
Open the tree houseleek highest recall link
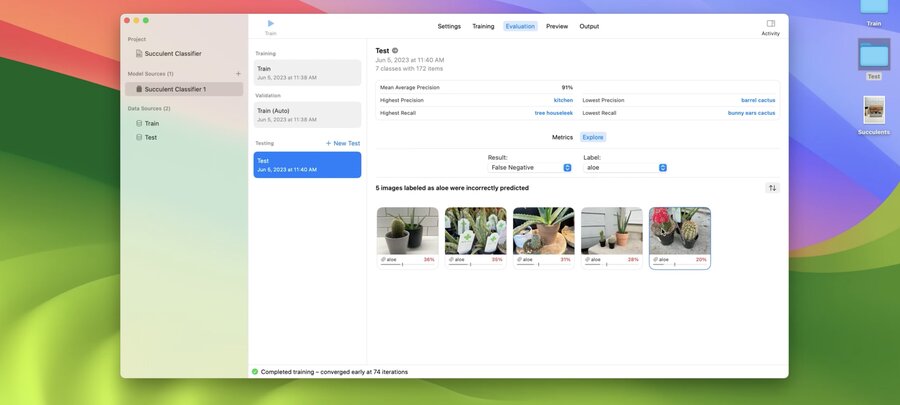tap(553, 113)
